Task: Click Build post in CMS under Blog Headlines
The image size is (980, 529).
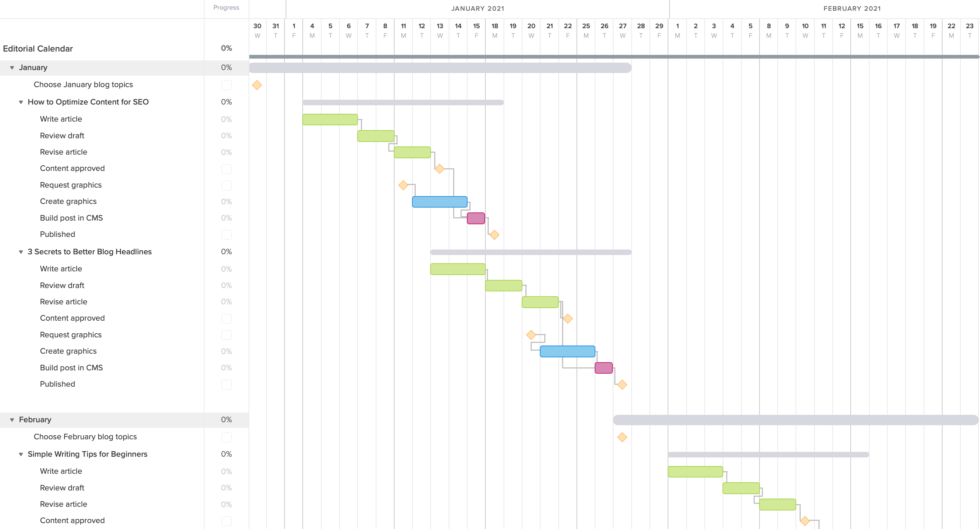Action: tap(71, 368)
